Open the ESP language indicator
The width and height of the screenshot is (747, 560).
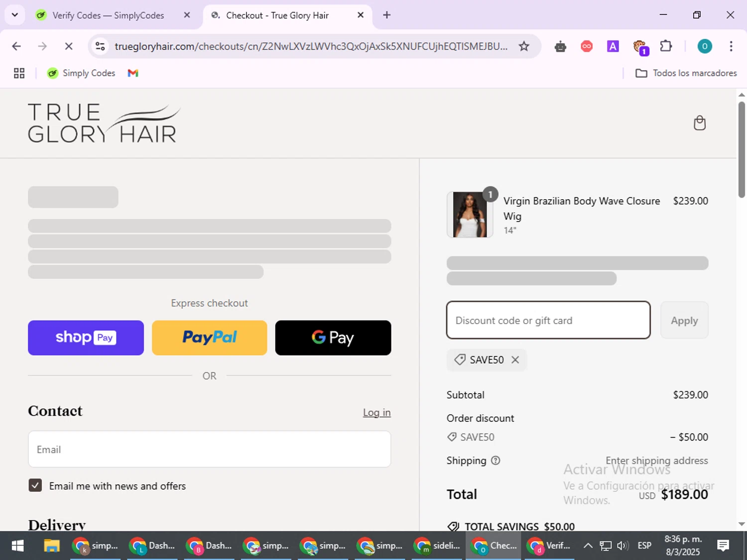click(644, 546)
